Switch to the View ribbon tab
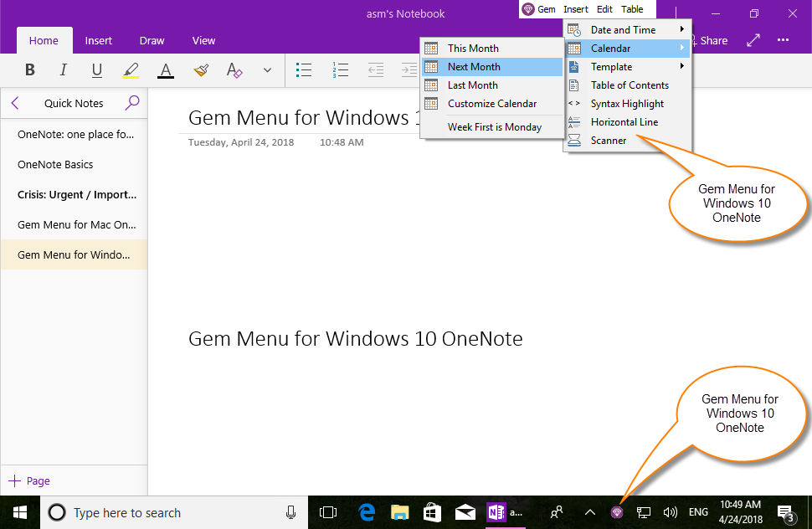Viewport: 812px width, 529px height. [x=203, y=40]
